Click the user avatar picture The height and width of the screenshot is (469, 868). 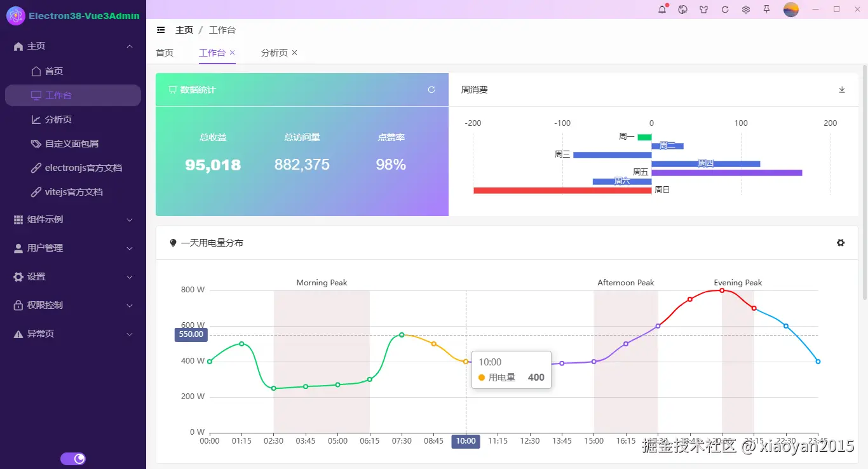(790, 10)
